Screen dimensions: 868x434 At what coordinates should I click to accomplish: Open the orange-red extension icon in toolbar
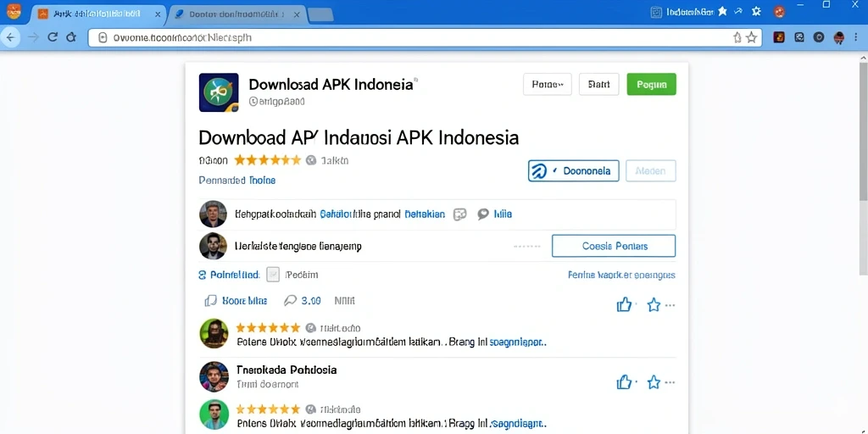(779, 37)
